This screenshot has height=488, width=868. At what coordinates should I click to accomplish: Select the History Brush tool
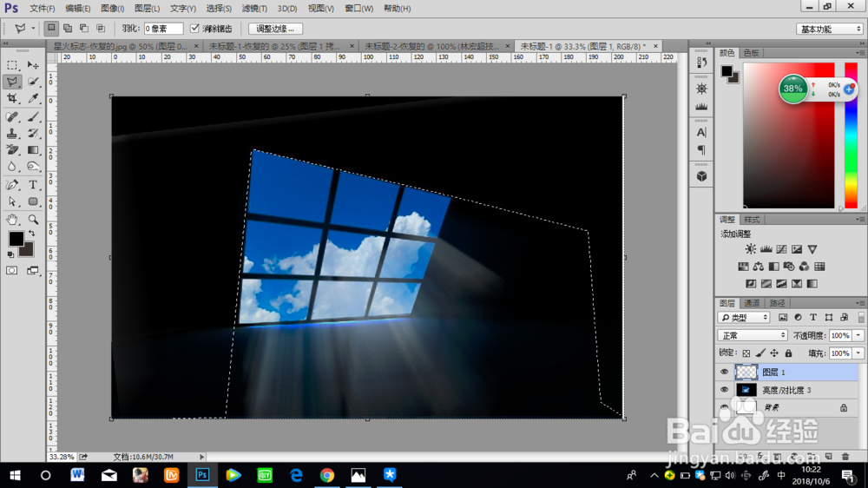(33, 134)
